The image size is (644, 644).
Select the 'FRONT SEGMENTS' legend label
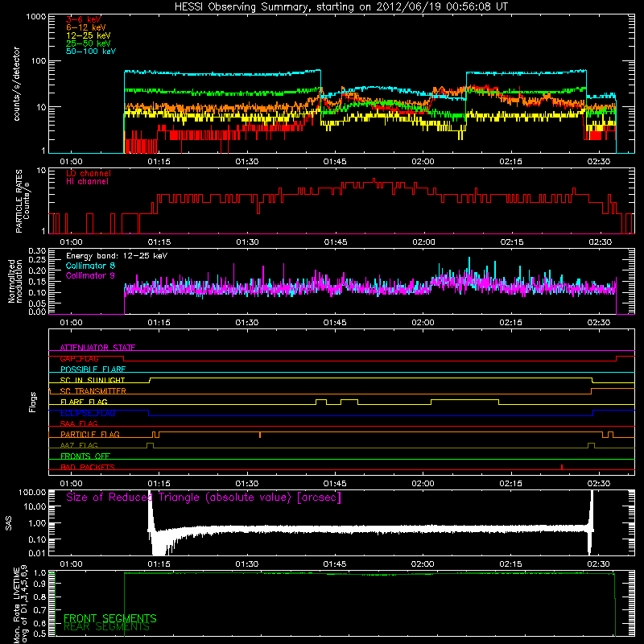110,618
